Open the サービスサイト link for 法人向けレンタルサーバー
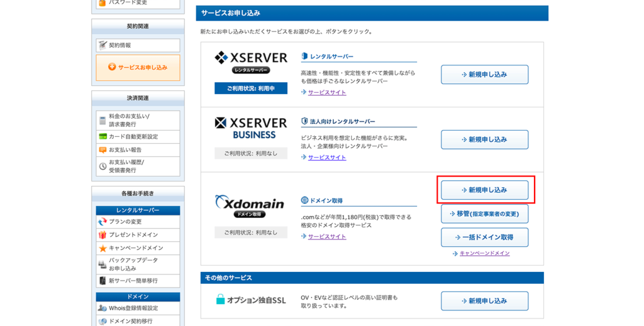 click(x=327, y=158)
